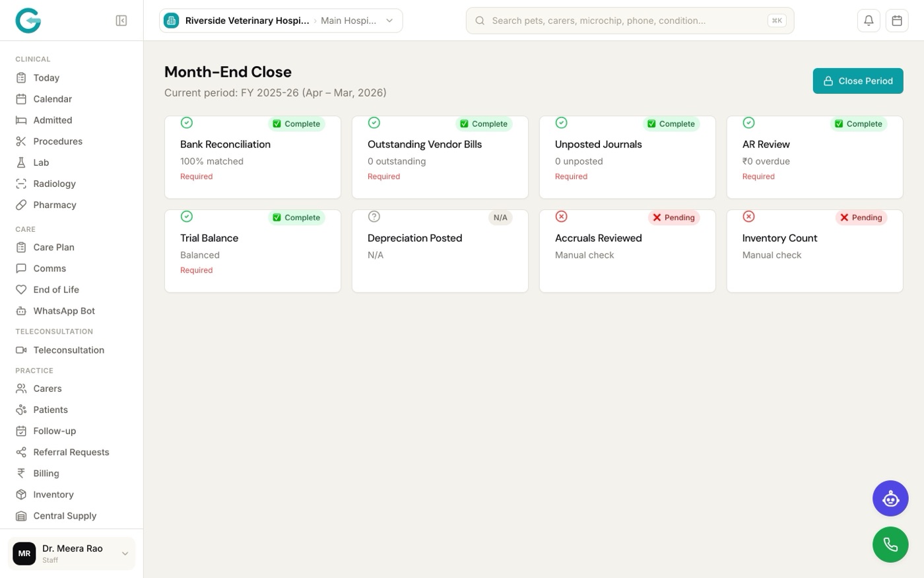
Task: Open the calendar icon in top bar
Action: point(897,20)
